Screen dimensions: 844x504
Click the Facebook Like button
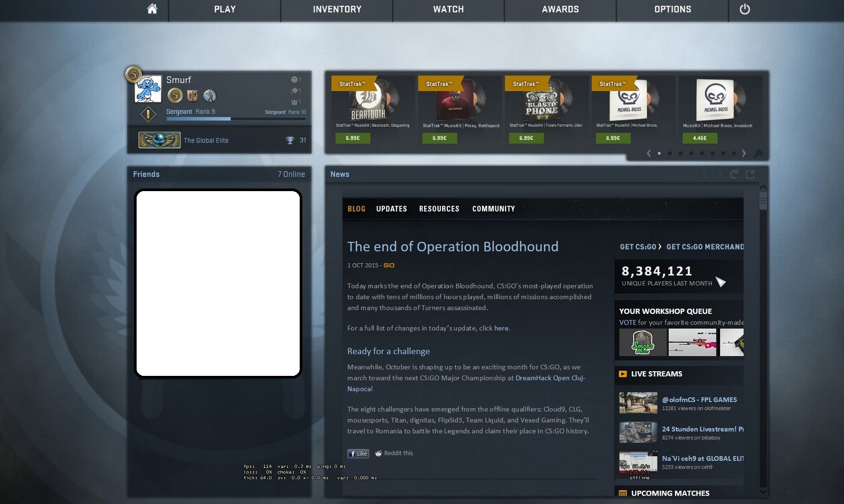coord(358,454)
